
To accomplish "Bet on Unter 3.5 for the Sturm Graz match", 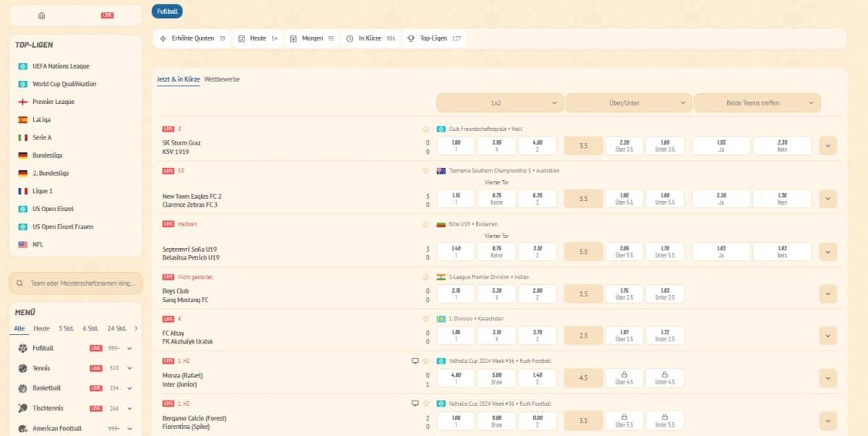I will click(x=665, y=145).
